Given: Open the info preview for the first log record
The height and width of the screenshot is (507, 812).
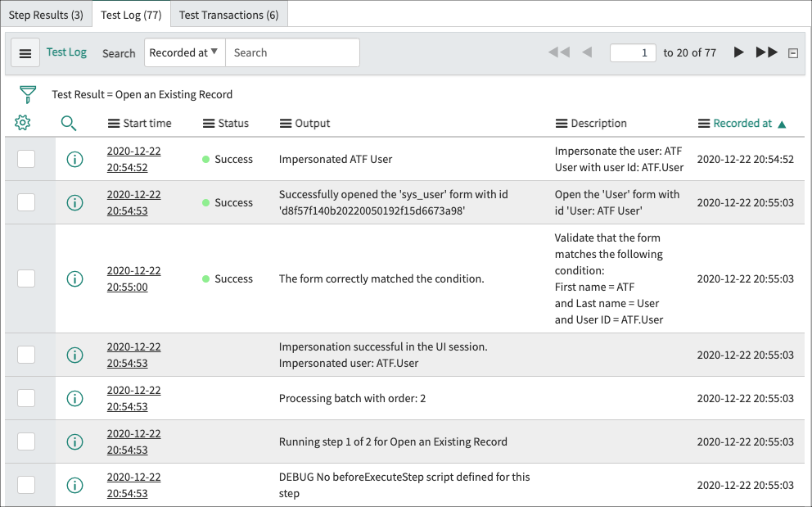Looking at the screenshot, I should (74, 159).
